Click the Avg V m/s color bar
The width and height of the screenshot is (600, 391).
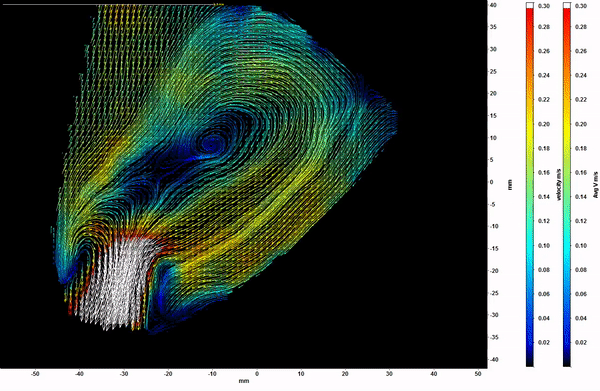click(567, 184)
